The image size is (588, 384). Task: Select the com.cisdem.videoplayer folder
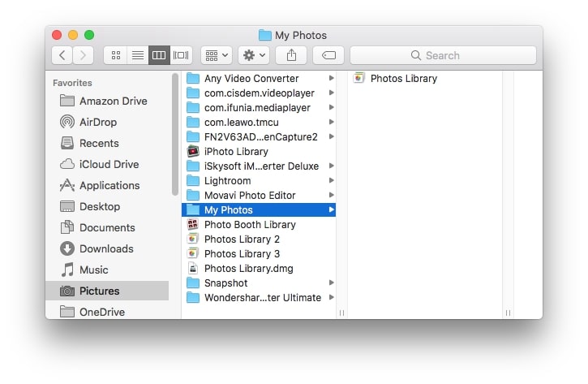coord(259,93)
